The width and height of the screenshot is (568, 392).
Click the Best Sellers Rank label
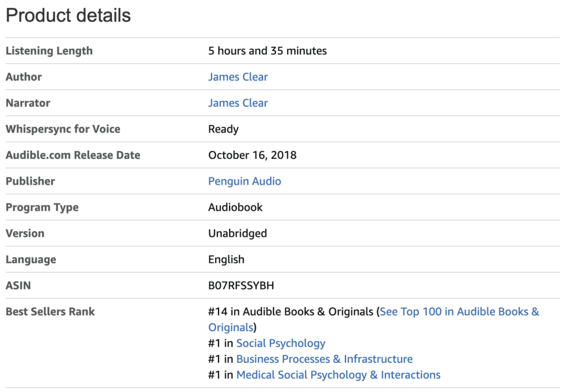tap(50, 312)
